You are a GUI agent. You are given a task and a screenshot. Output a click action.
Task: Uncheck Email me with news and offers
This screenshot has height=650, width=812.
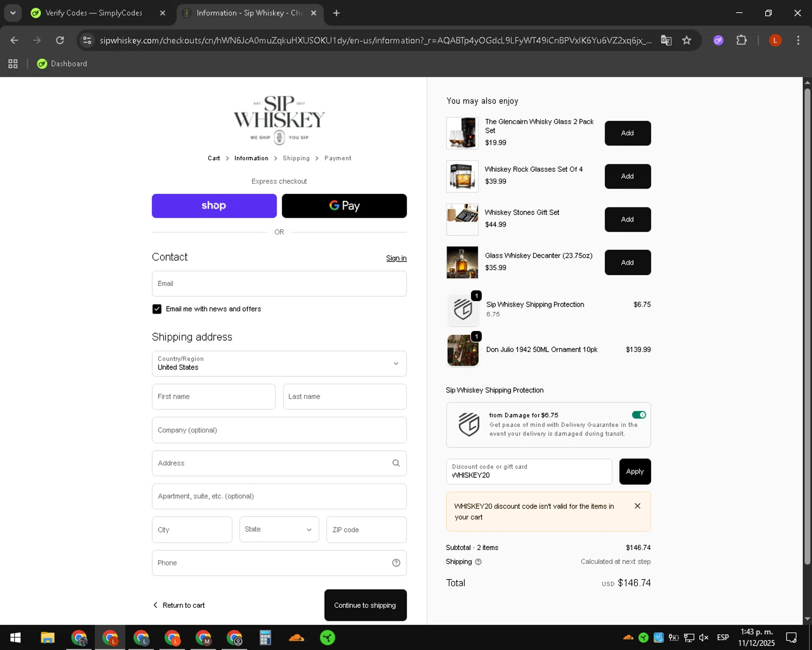[x=157, y=309]
